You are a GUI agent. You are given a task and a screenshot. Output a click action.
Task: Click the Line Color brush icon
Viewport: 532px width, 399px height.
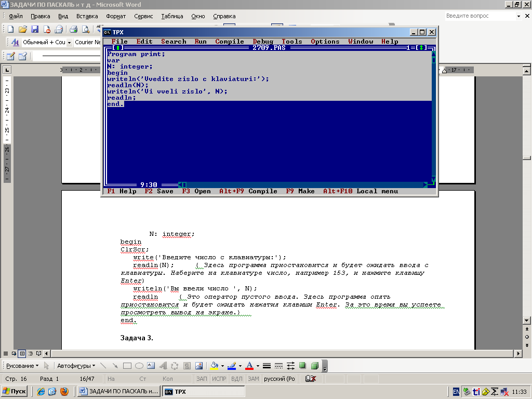pyautogui.click(x=232, y=366)
